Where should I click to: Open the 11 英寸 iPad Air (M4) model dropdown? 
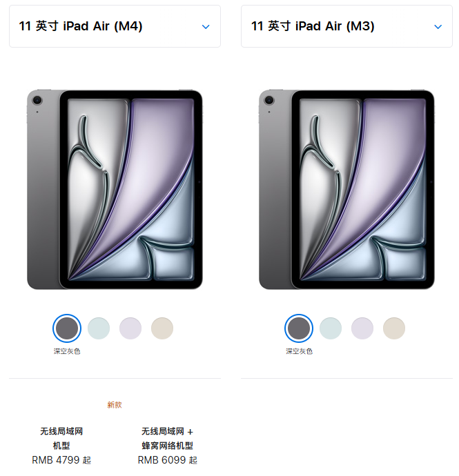pyautogui.click(x=115, y=26)
